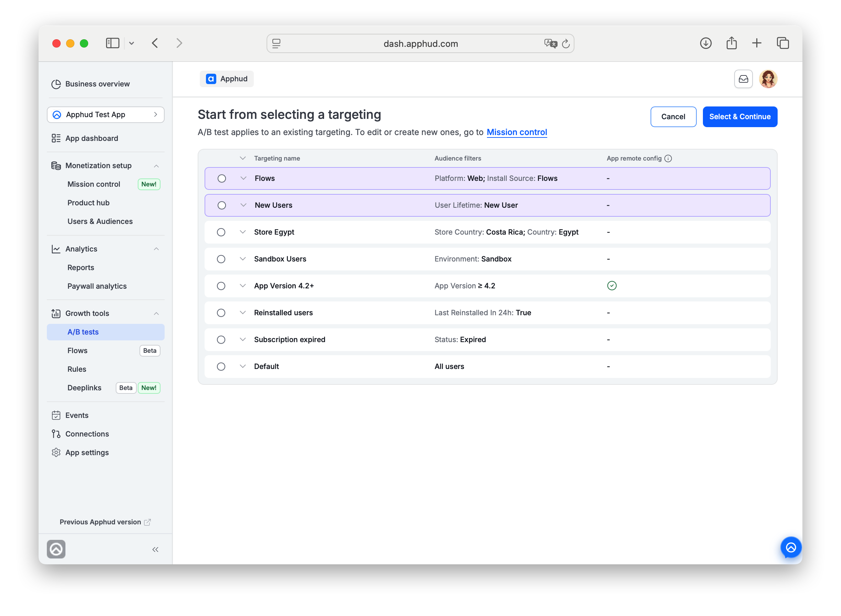Open a new tab with plus icon
This screenshot has width=841, height=616.
pyautogui.click(x=757, y=43)
